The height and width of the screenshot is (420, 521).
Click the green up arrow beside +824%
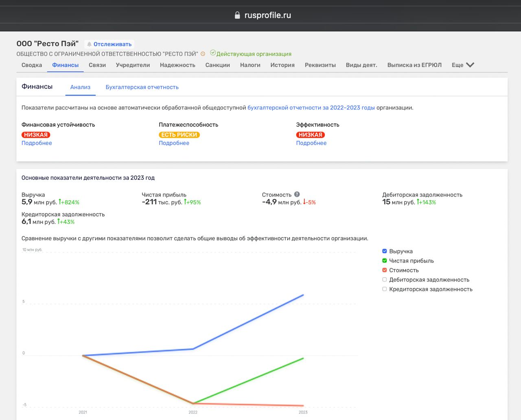[60, 202]
